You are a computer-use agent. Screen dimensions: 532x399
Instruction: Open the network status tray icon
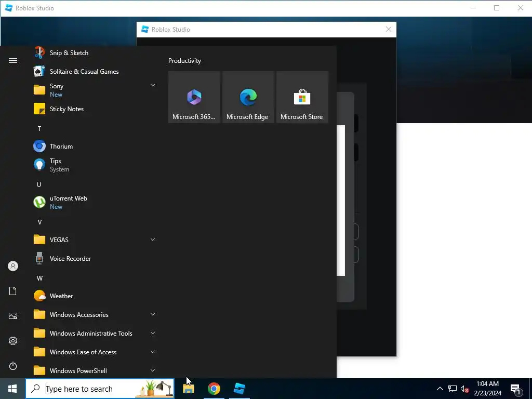point(453,389)
